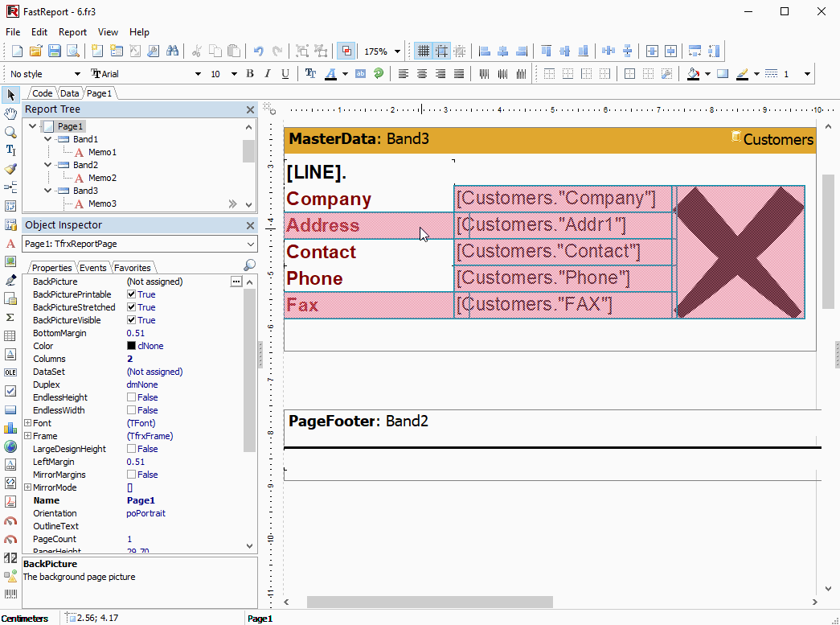The height and width of the screenshot is (625, 840).
Task: Open print preview from the toolbar
Action: coord(73,51)
